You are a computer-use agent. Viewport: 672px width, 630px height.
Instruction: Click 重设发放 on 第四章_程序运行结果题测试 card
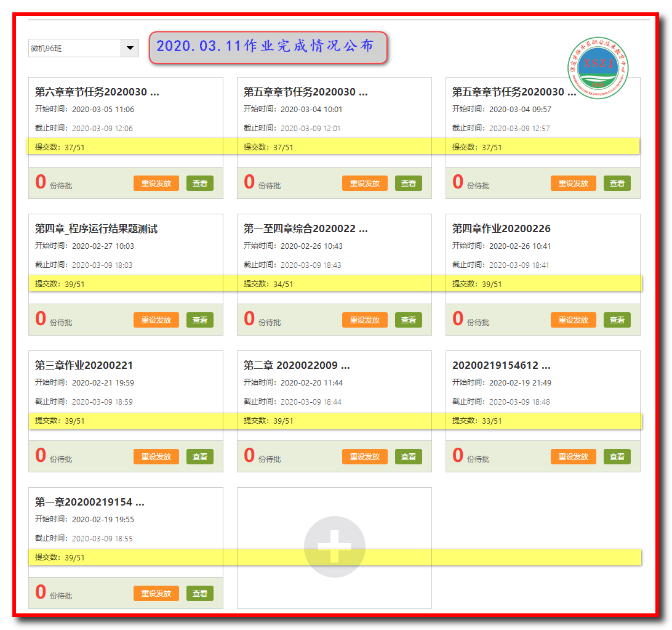156,320
